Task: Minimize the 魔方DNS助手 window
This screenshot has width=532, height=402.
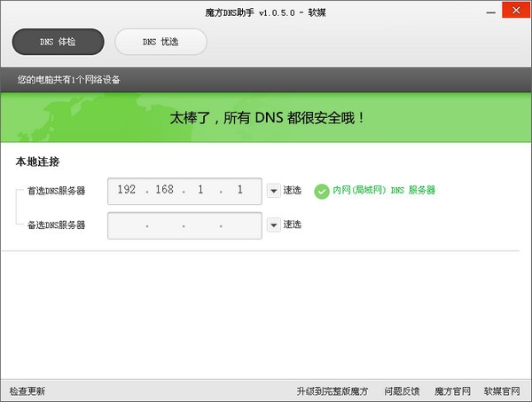Action: 490,12
